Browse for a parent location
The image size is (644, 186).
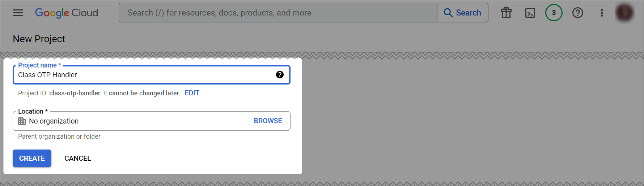(268, 121)
